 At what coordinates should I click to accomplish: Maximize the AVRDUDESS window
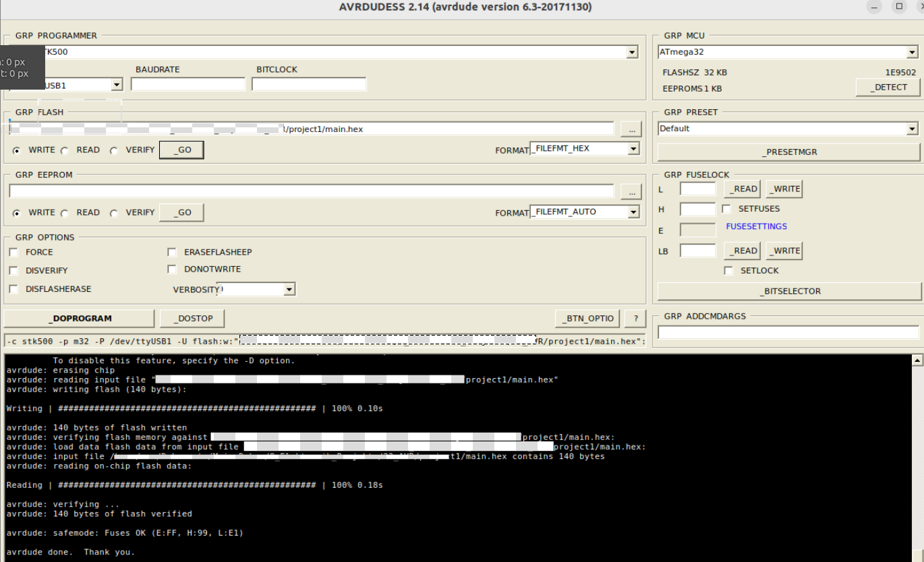click(899, 7)
